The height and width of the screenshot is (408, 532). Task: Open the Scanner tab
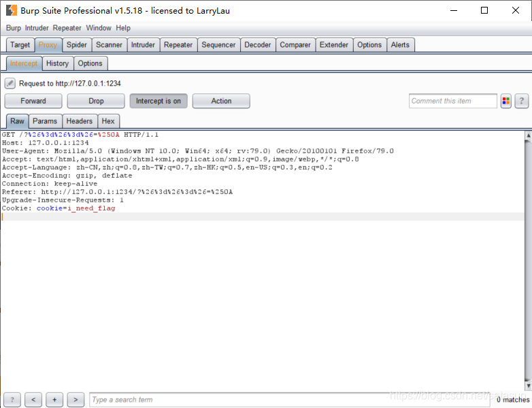coord(109,45)
